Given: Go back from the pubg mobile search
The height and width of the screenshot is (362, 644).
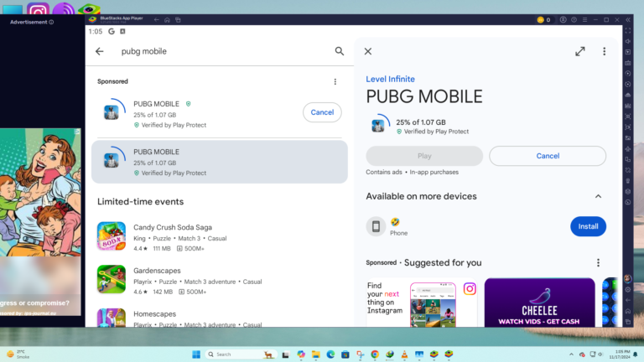Looking at the screenshot, I should coord(100,51).
